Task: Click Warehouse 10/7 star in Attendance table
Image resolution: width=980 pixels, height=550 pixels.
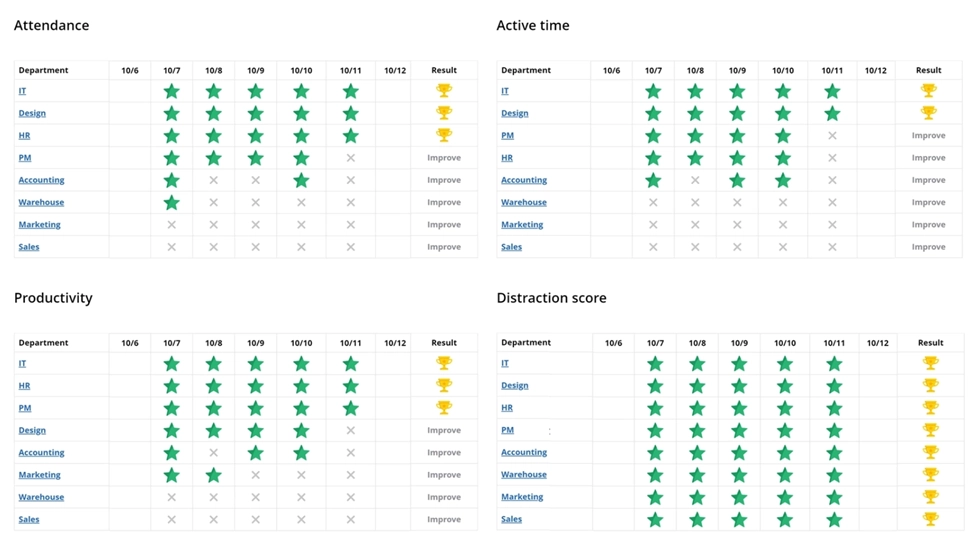Action: click(171, 202)
